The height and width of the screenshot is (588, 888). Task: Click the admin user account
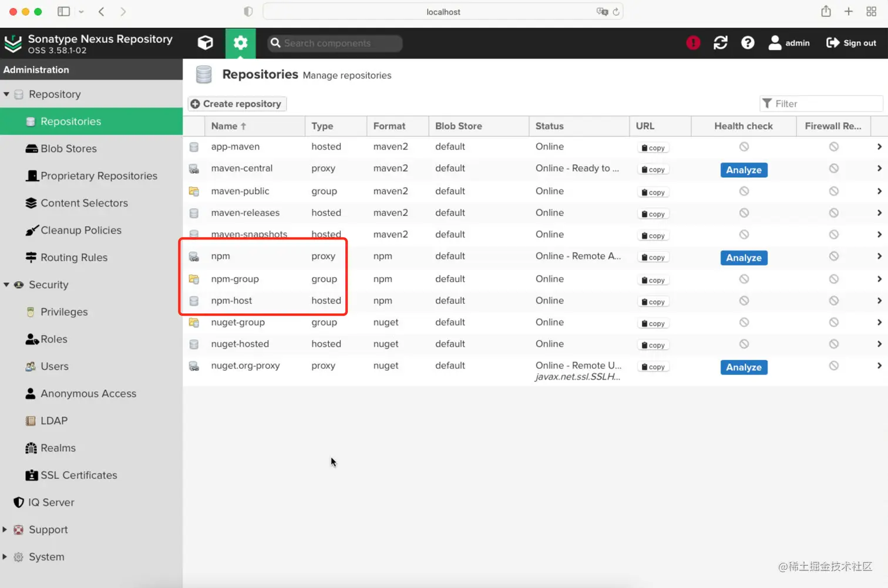(x=789, y=43)
